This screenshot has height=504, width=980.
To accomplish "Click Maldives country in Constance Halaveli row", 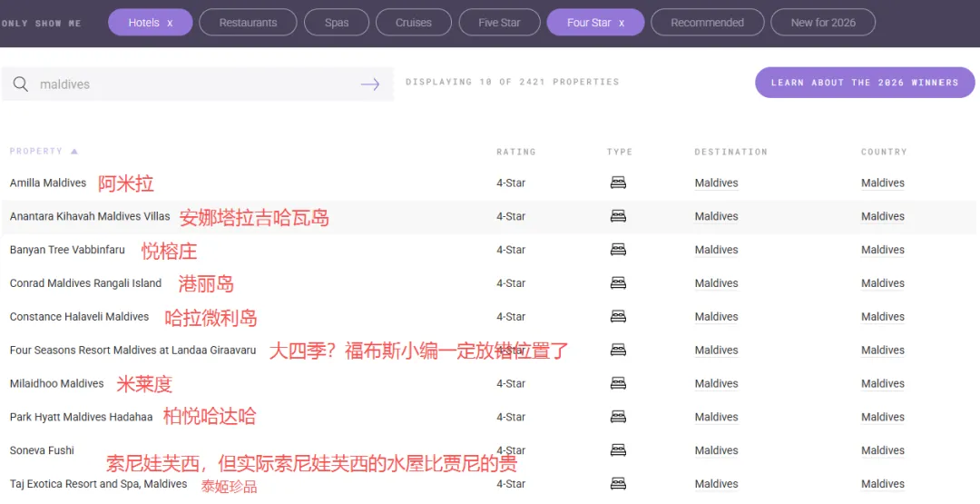I will click(883, 317).
